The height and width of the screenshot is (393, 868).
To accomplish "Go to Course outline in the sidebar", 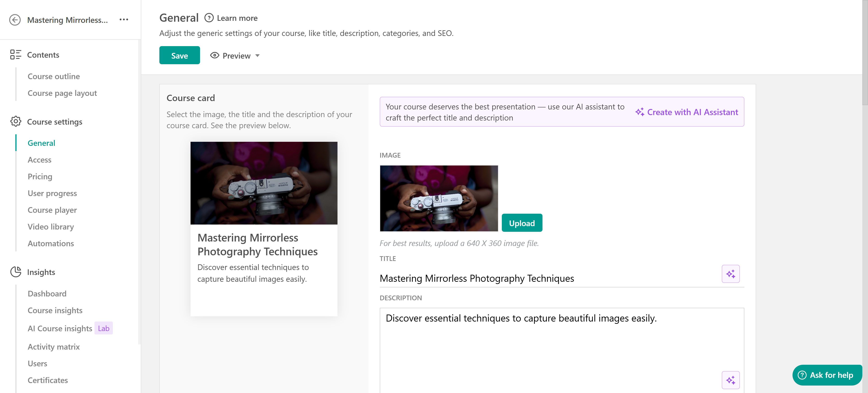I will point(54,76).
